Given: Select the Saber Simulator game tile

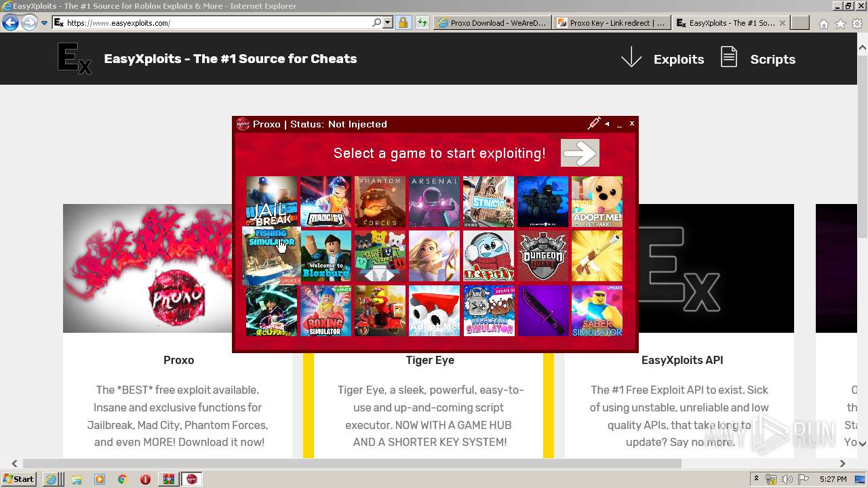Looking at the screenshot, I should (x=597, y=310).
